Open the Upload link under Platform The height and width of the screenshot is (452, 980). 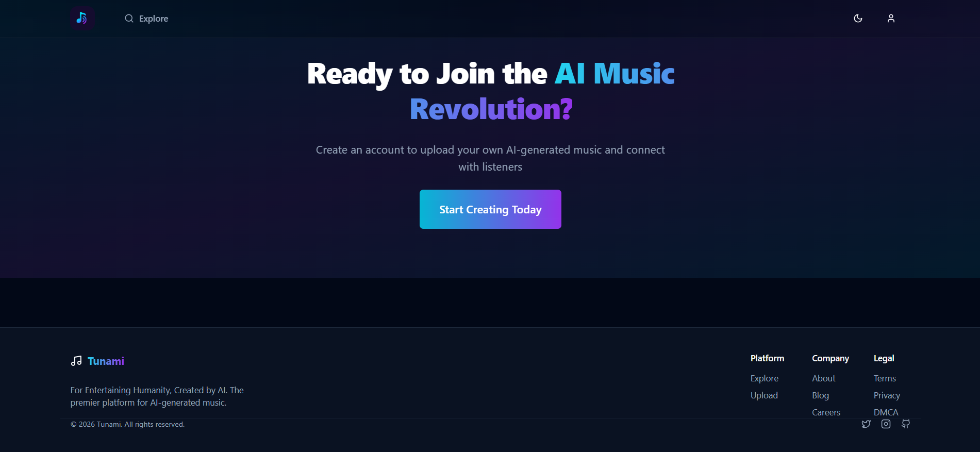tap(764, 395)
